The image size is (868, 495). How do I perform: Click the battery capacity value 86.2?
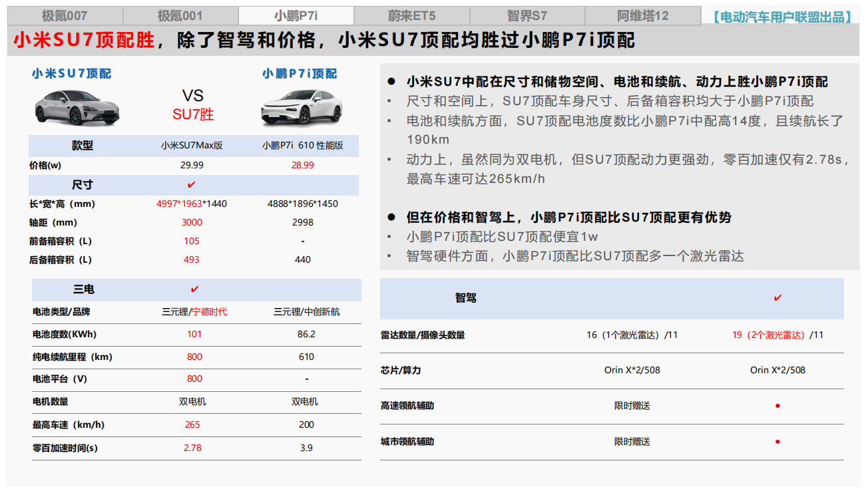point(306,334)
